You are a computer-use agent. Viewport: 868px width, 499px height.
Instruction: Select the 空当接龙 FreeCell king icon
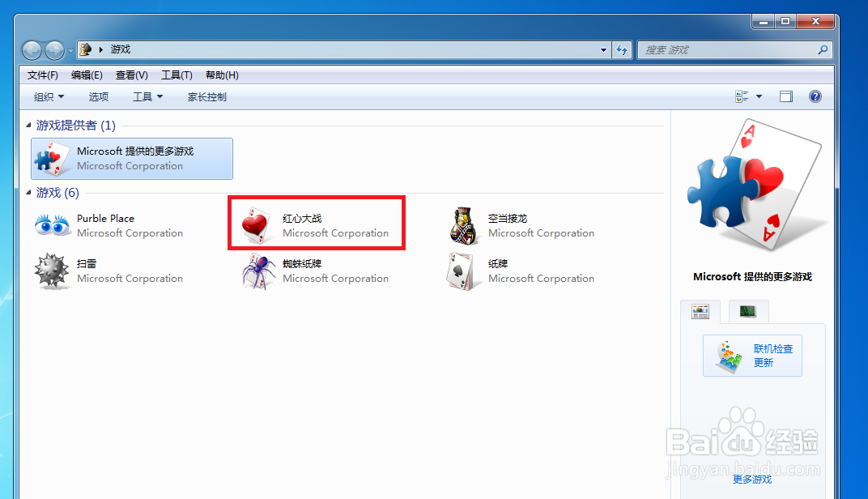(463, 226)
